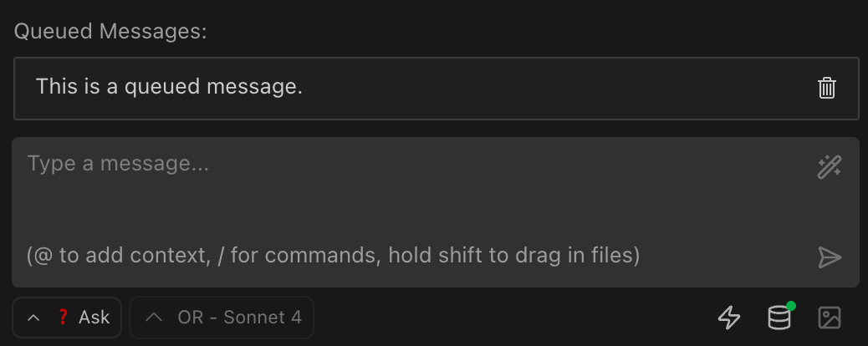Click the "Queued Messages:" heading label

pos(110,32)
